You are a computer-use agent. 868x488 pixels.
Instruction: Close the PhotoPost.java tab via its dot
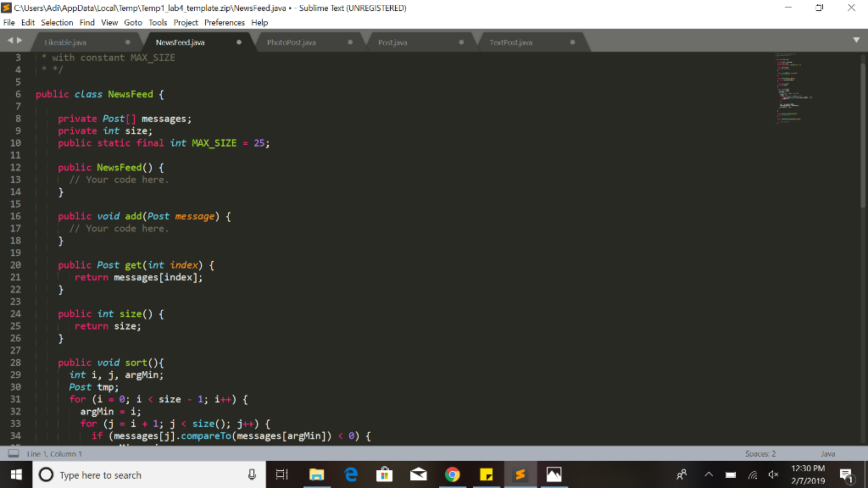click(350, 42)
